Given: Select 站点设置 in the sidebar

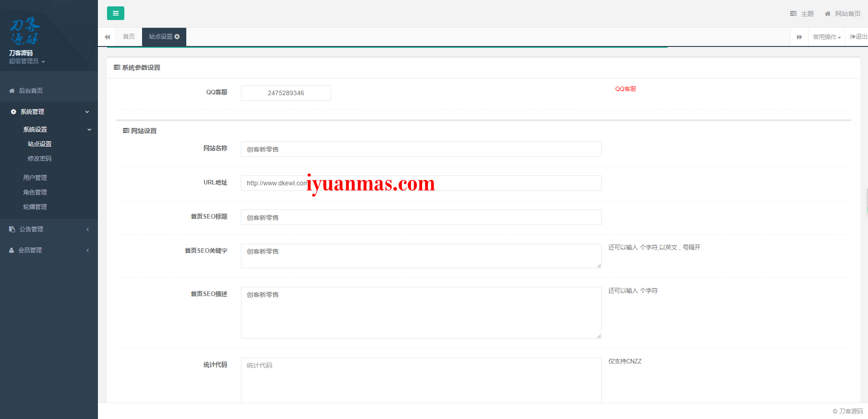Looking at the screenshot, I should (x=40, y=144).
